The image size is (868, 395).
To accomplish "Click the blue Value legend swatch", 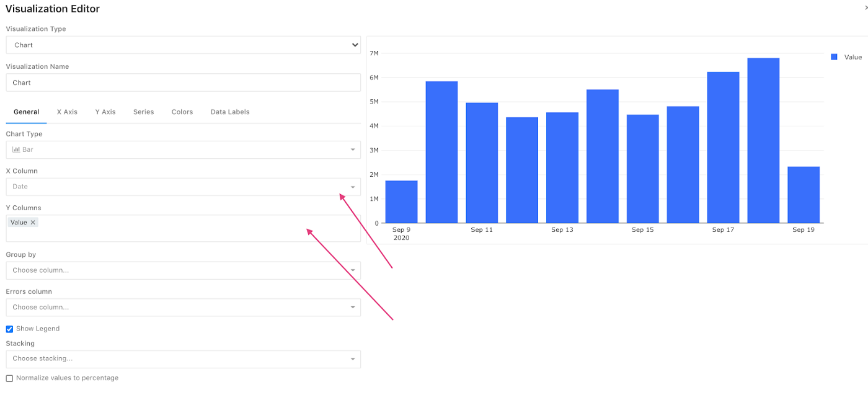I will [x=834, y=56].
